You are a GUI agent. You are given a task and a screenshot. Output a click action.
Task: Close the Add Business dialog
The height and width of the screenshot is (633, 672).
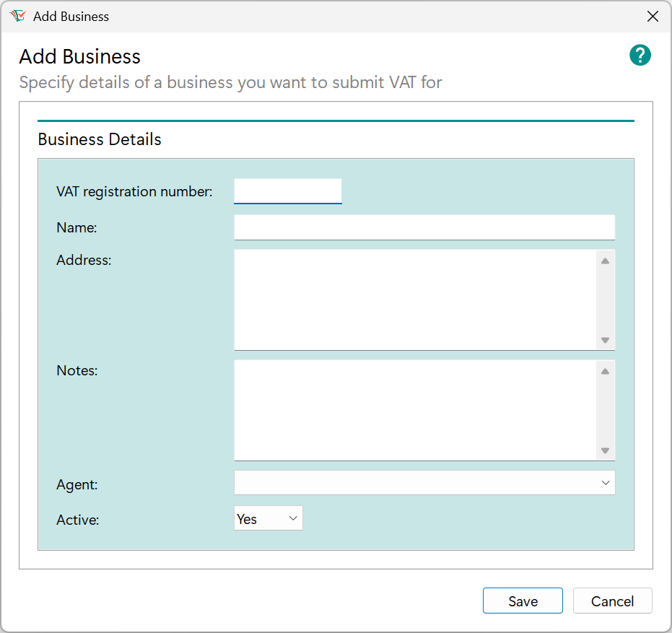coord(653,16)
